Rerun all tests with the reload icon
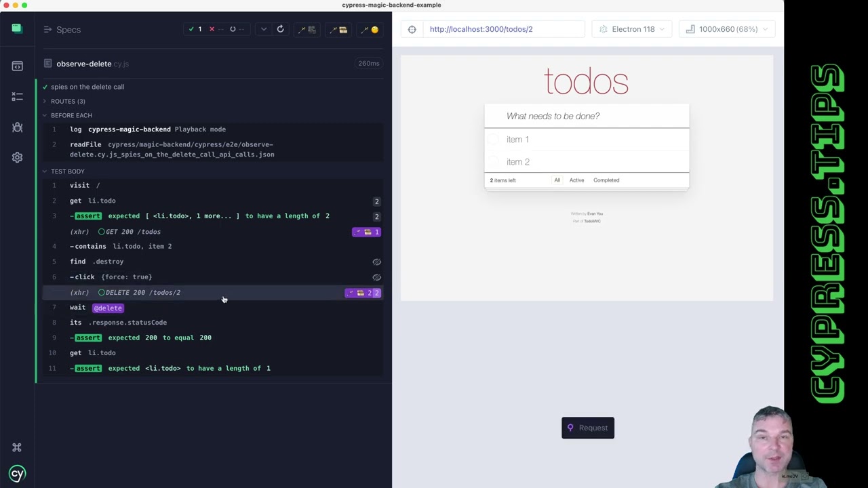The width and height of the screenshot is (868, 488). pos(280,29)
